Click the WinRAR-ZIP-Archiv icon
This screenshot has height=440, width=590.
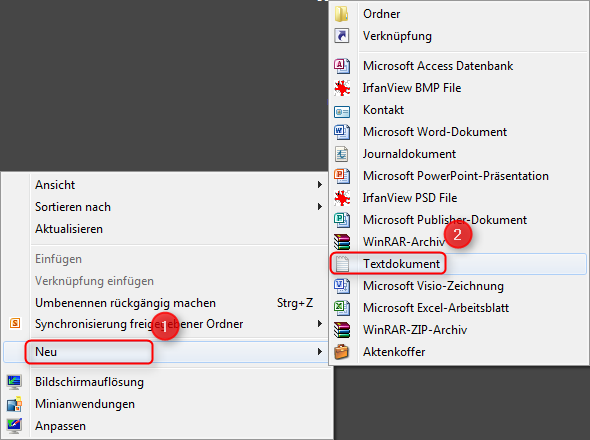click(342, 330)
